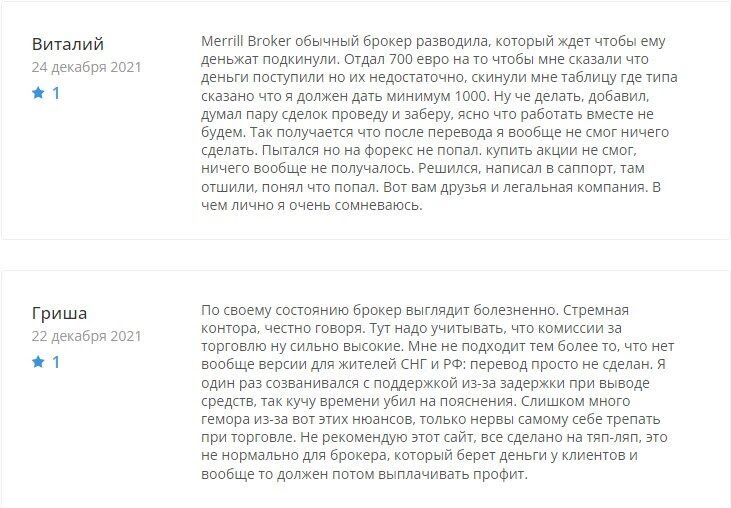Click the star icon in Виталий's review
Viewport: 731px width, 508px height.
tap(38, 93)
